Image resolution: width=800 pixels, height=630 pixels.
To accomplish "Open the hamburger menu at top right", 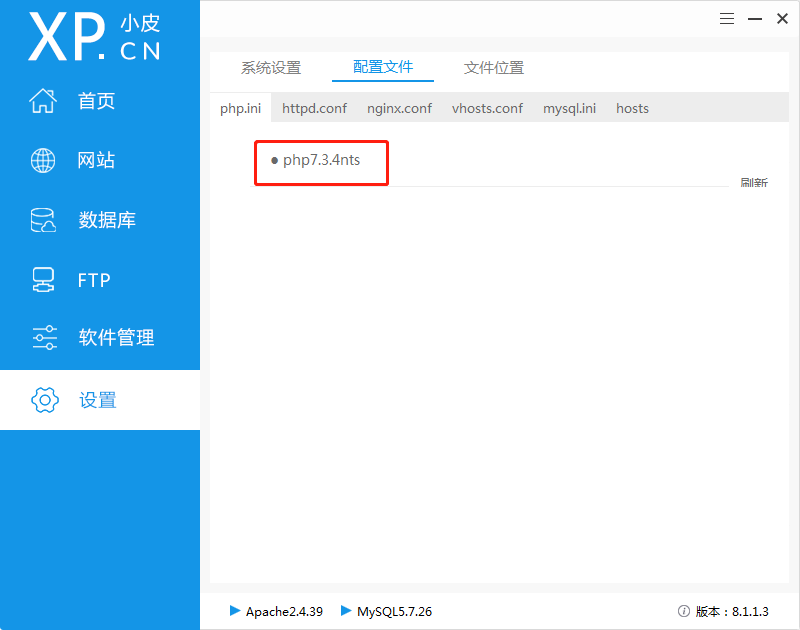I will point(727,18).
